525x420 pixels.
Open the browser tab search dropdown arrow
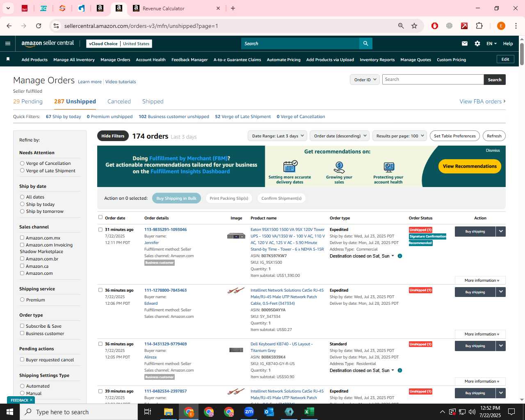pos(8,8)
